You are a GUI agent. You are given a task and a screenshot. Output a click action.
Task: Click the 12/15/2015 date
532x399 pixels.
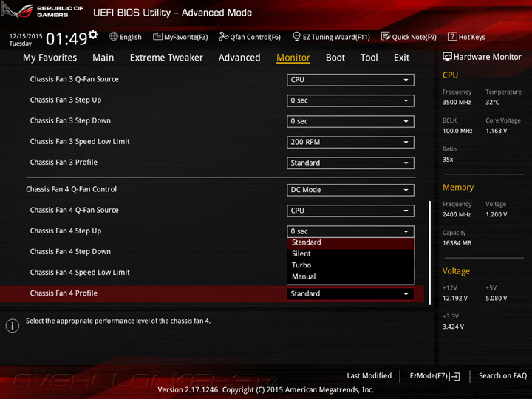point(26,36)
